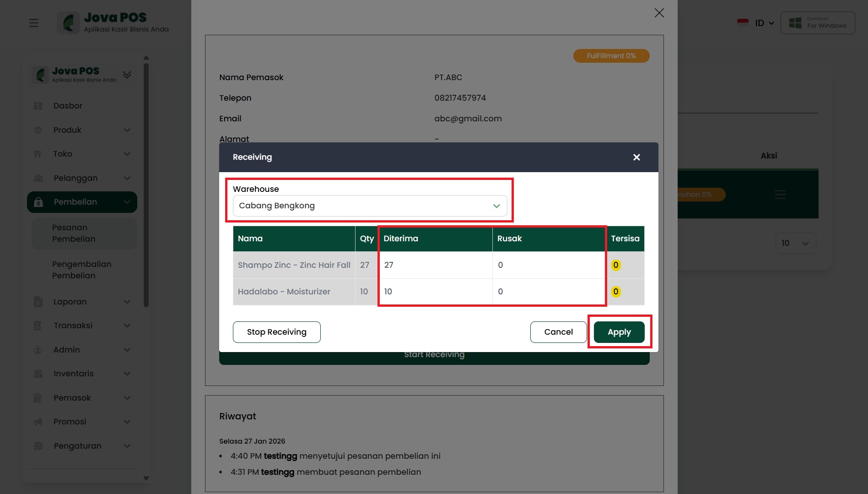Open the ID language dropdown
868x494 pixels.
coord(764,23)
